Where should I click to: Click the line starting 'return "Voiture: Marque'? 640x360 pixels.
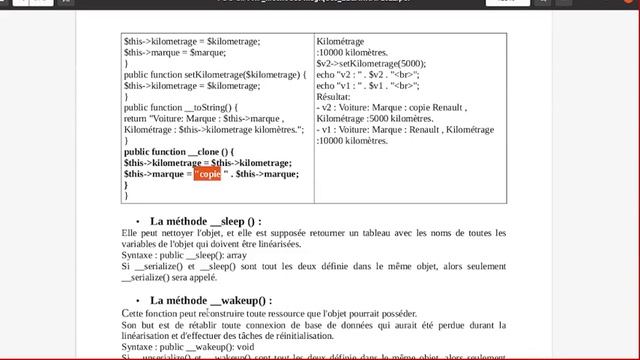[204, 119]
